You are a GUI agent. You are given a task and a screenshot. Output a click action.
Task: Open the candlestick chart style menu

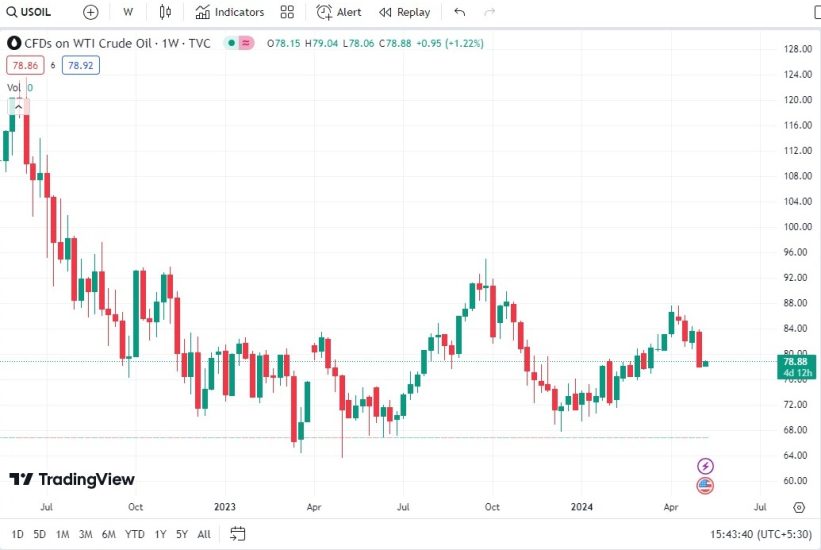(x=165, y=12)
